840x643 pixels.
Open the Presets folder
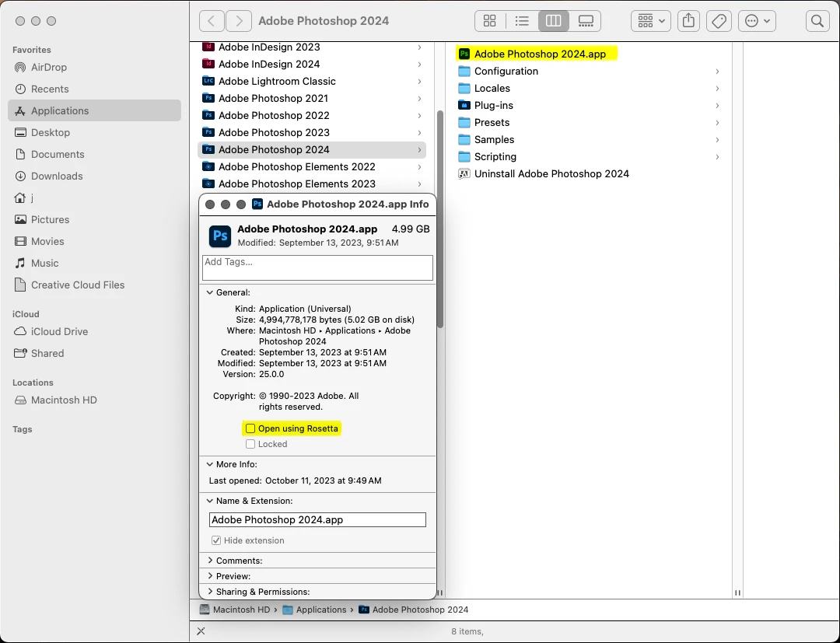[589, 123]
